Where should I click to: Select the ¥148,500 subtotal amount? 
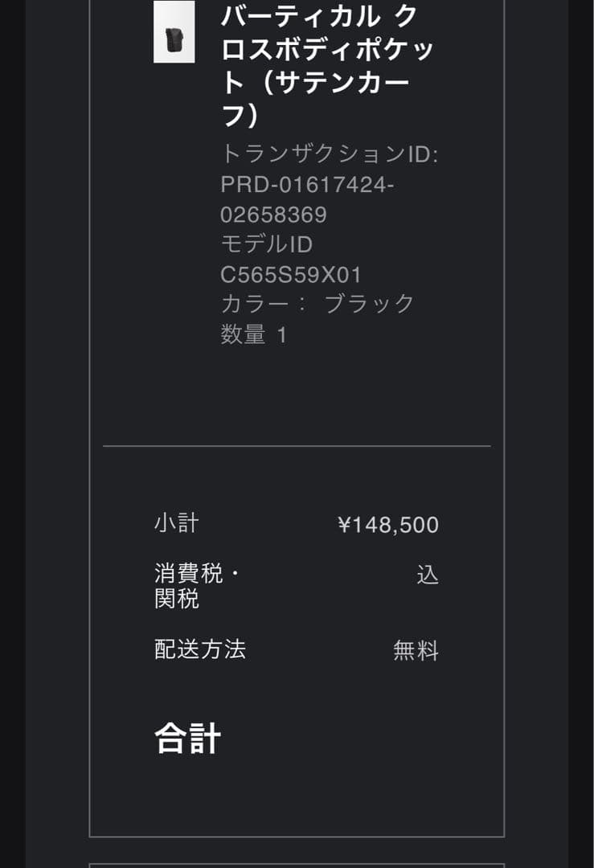(388, 525)
